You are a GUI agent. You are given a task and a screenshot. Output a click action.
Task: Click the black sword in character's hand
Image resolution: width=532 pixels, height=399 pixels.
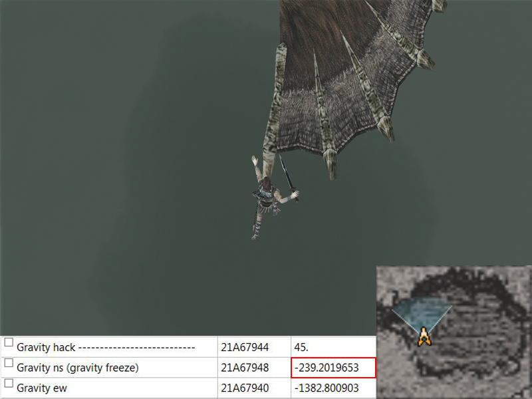click(x=289, y=178)
